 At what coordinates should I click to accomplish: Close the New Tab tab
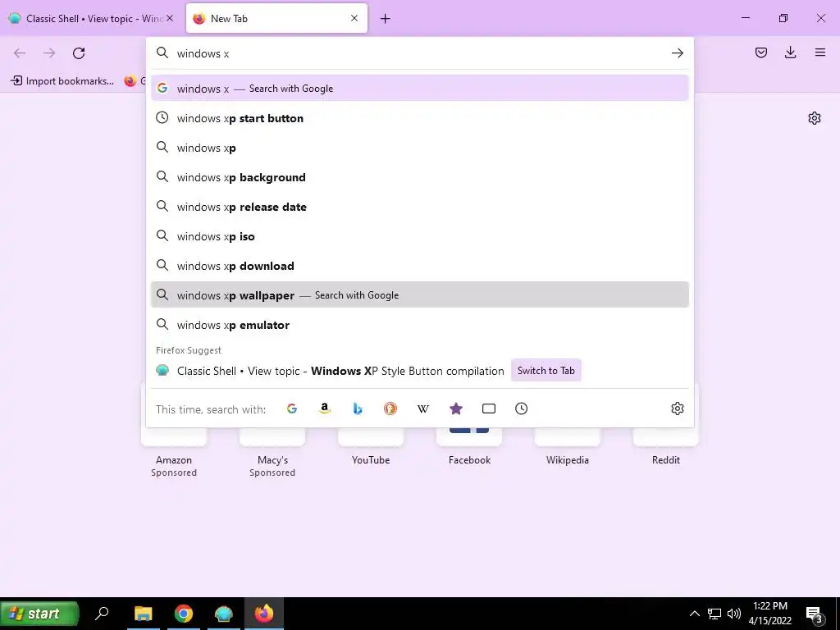[x=354, y=18]
